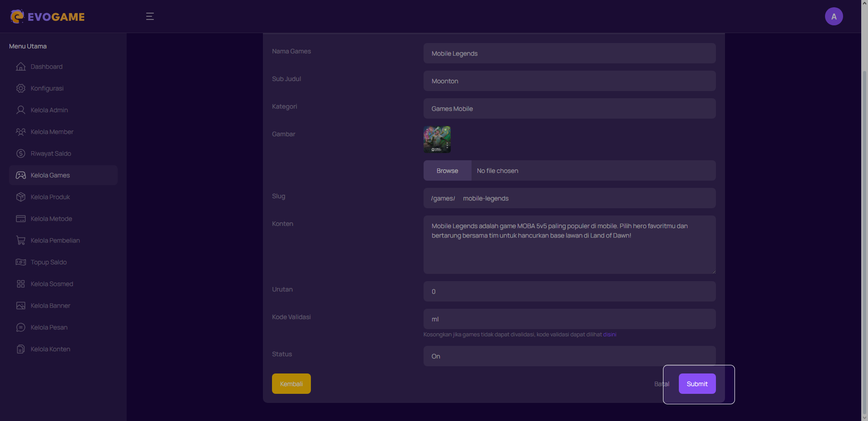This screenshot has height=421, width=868.
Task: Click the No file chosen area
Action: (593, 171)
